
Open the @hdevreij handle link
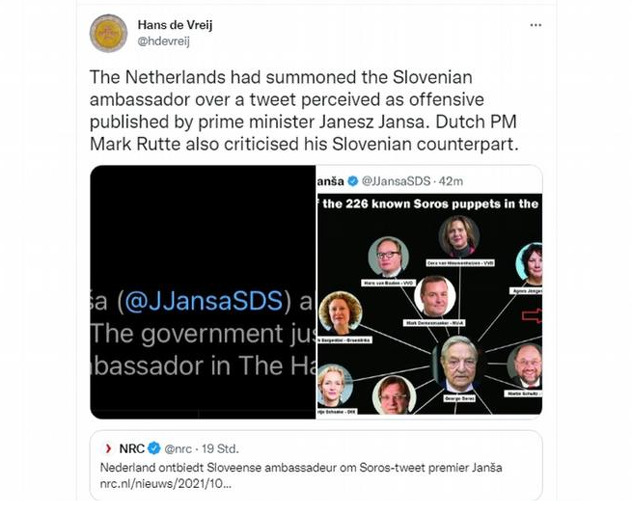(x=164, y=41)
